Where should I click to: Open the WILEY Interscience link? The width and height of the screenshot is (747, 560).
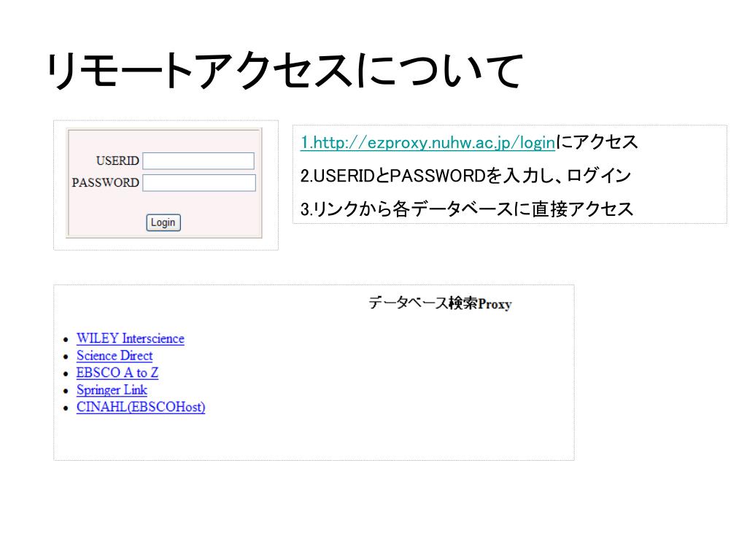pos(130,338)
